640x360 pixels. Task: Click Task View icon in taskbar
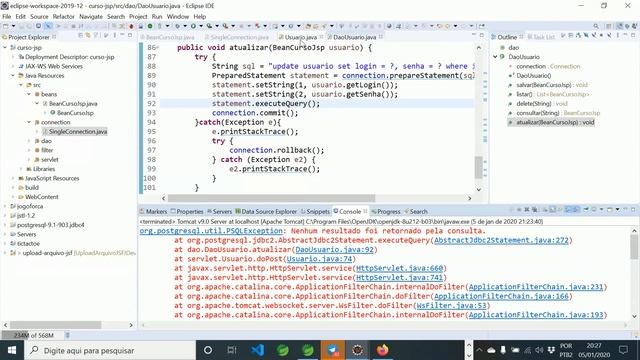point(232,350)
